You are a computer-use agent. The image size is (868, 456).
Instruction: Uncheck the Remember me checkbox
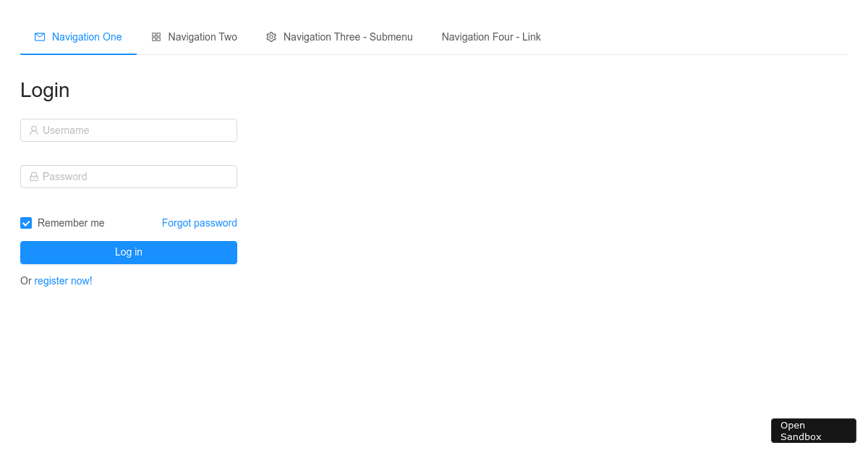click(x=26, y=223)
